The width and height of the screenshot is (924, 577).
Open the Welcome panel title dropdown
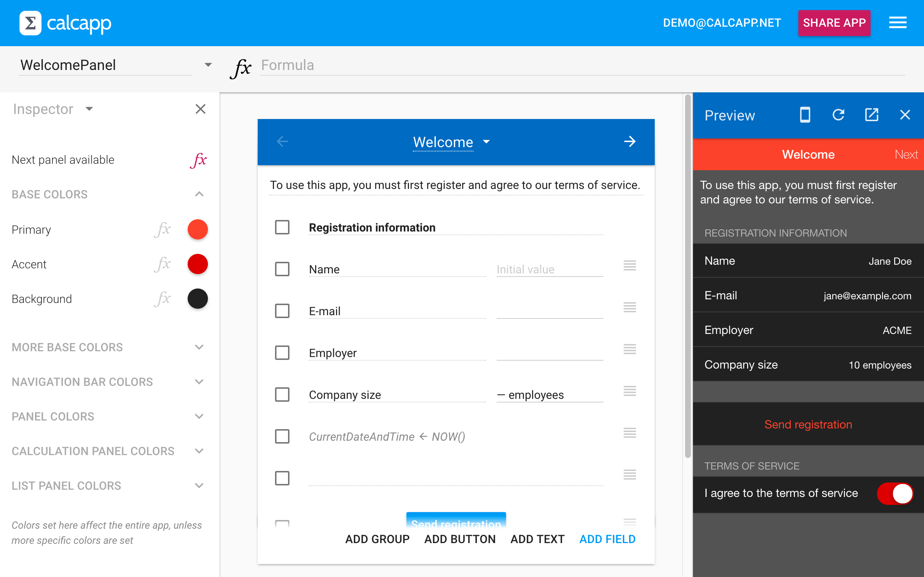pyautogui.click(x=486, y=142)
